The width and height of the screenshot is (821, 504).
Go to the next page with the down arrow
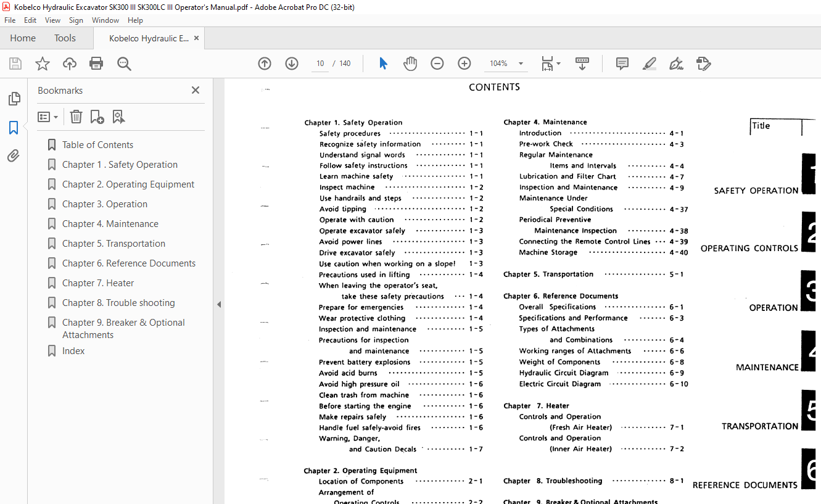[292, 64]
